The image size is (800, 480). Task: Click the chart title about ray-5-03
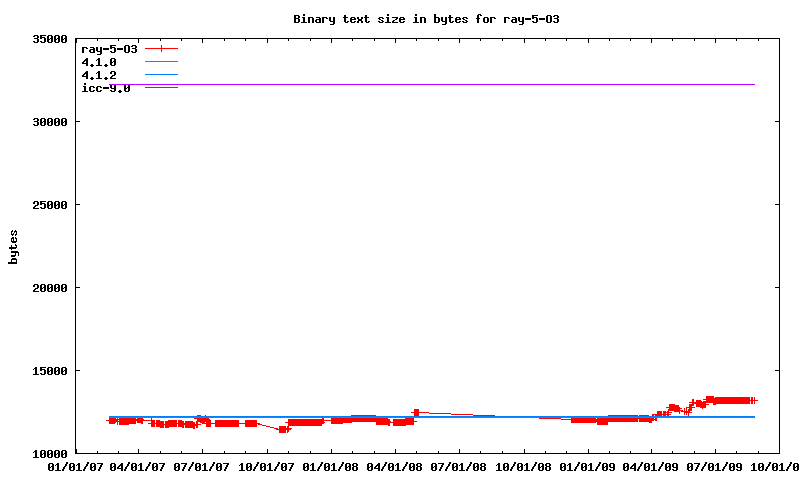pyautogui.click(x=433, y=19)
